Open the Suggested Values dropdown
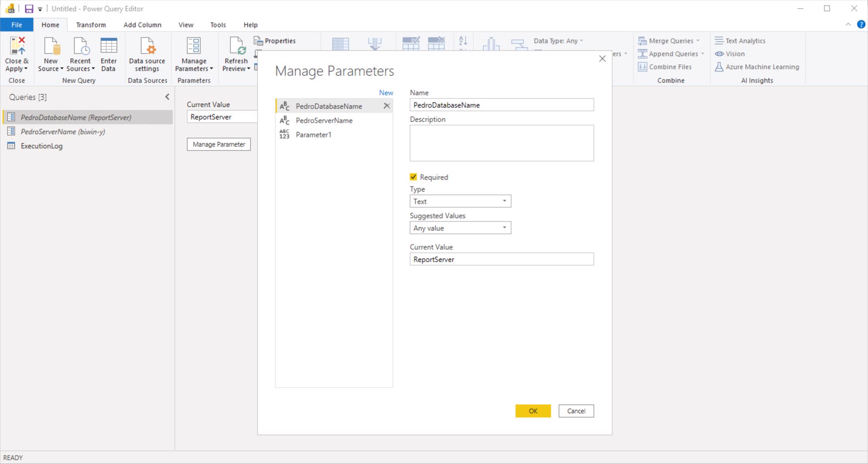The height and width of the screenshot is (464, 868). coord(460,228)
